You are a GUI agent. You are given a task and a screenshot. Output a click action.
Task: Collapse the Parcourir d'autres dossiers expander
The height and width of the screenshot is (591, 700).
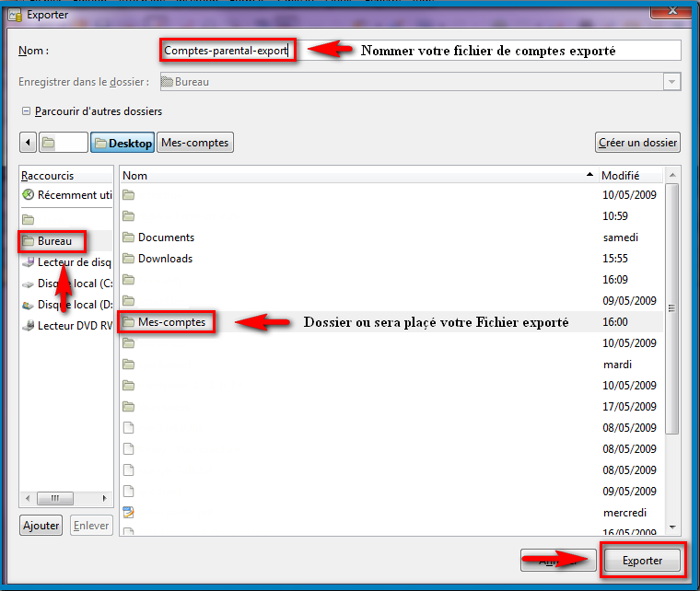point(26,111)
